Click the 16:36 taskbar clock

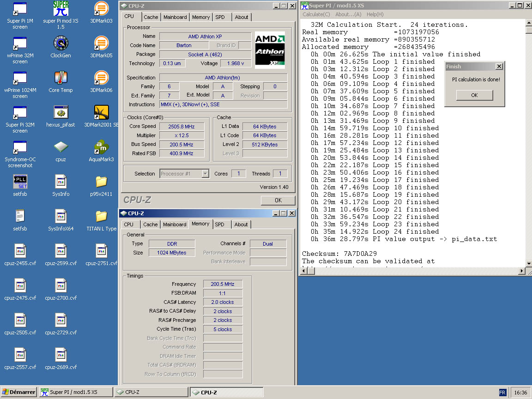[520, 393]
